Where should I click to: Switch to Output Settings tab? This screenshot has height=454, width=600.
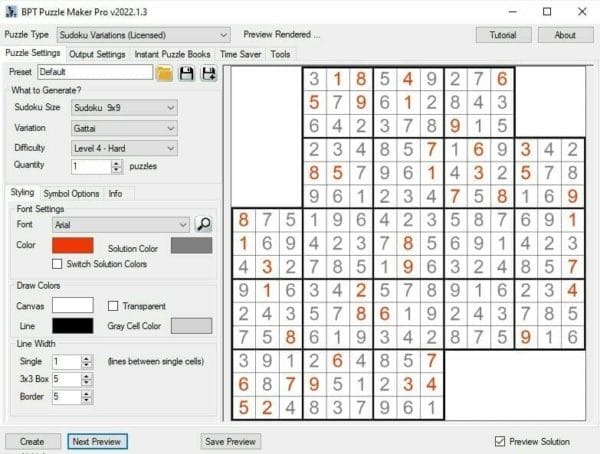97,54
